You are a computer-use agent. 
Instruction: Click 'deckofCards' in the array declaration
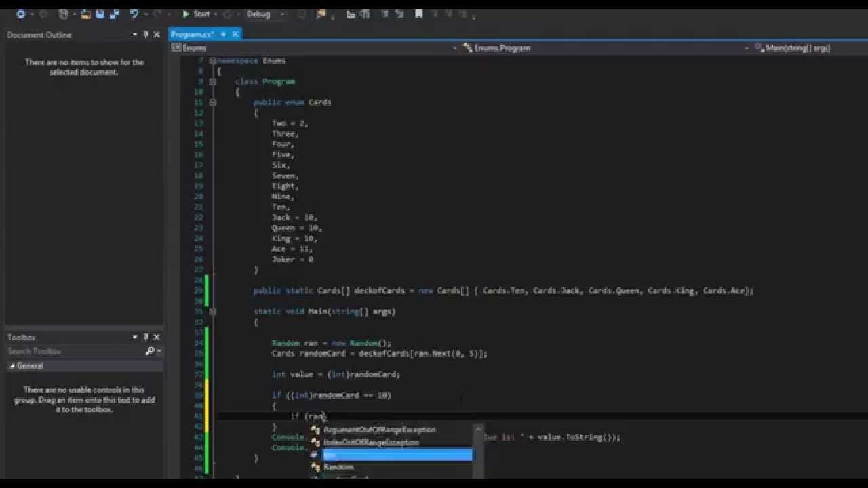coord(378,291)
